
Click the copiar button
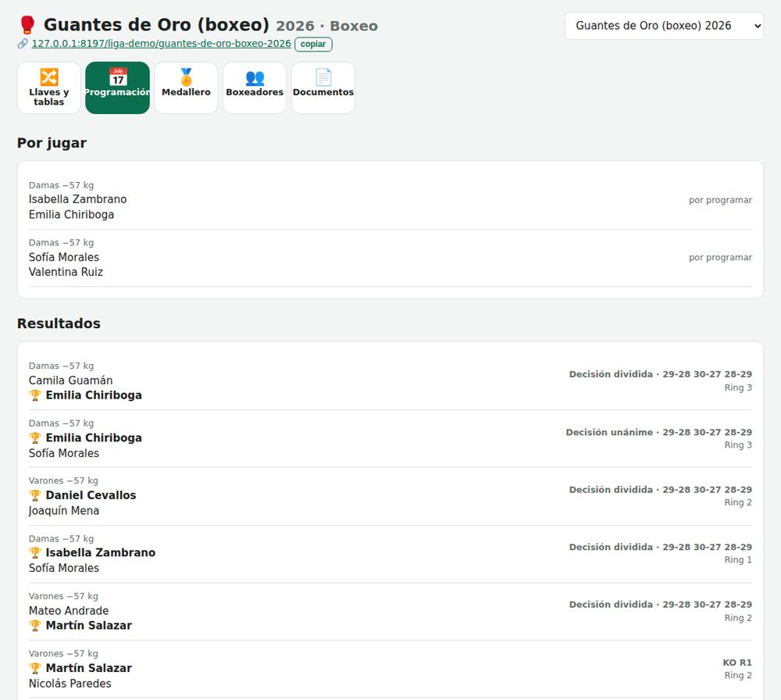(x=313, y=44)
